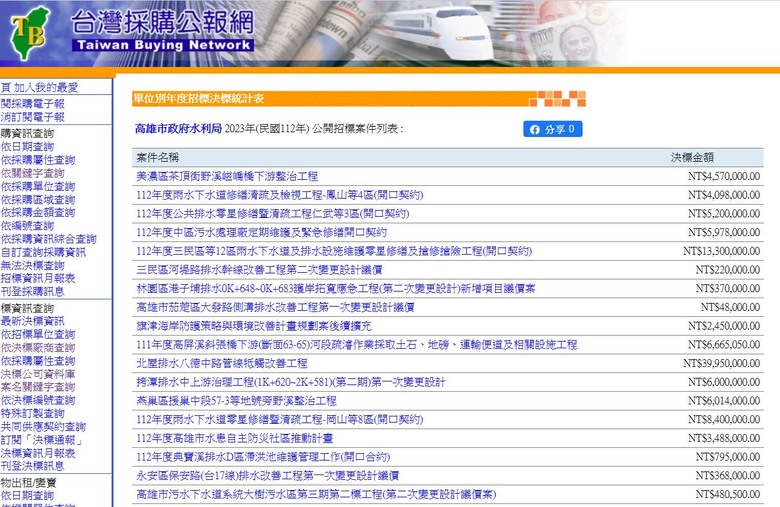Open 三民區河堤路排水幹線改善工程第二次變更設計議價 case
780x507 pixels.
(260, 270)
